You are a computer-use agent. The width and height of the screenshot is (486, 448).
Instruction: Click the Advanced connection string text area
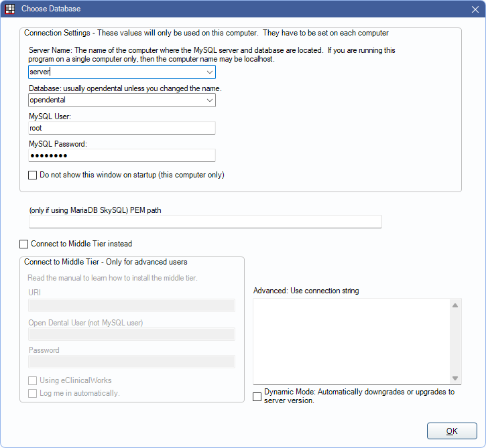(x=351, y=342)
